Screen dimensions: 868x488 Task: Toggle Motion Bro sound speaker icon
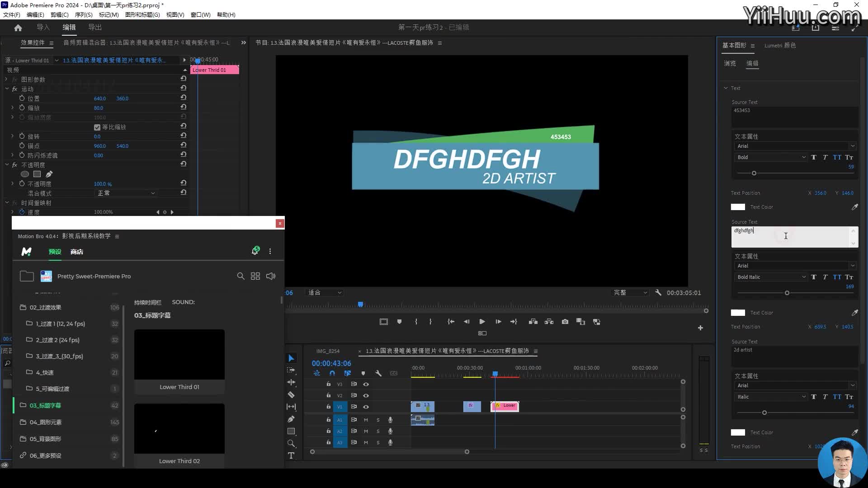click(x=271, y=276)
